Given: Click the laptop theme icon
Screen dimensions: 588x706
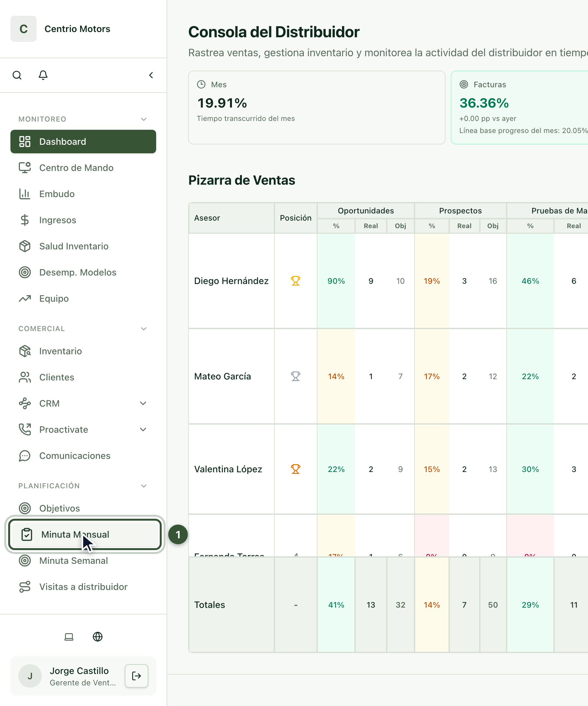Looking at the screenshot, I should [69, 637].
